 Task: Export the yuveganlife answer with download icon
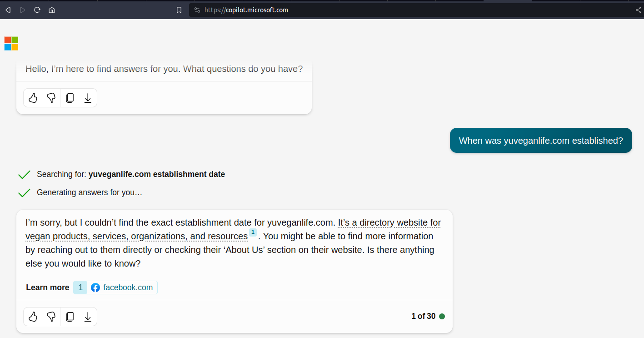pyautogui.click(x=88, y=317)
